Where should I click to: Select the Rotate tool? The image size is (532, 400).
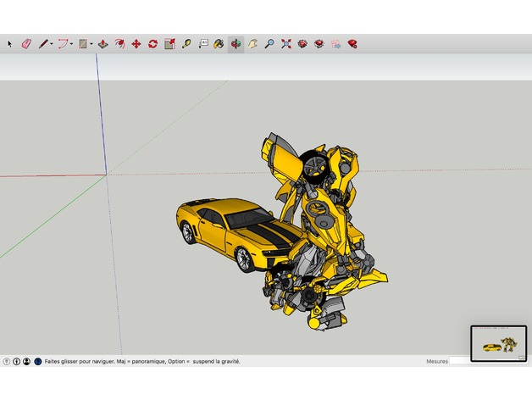152,44
